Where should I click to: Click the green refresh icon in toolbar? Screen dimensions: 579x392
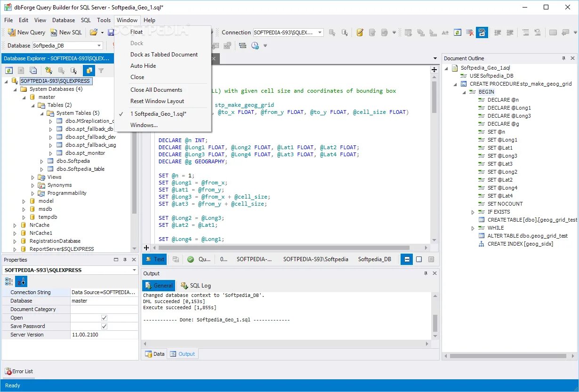tap(458, 32)
